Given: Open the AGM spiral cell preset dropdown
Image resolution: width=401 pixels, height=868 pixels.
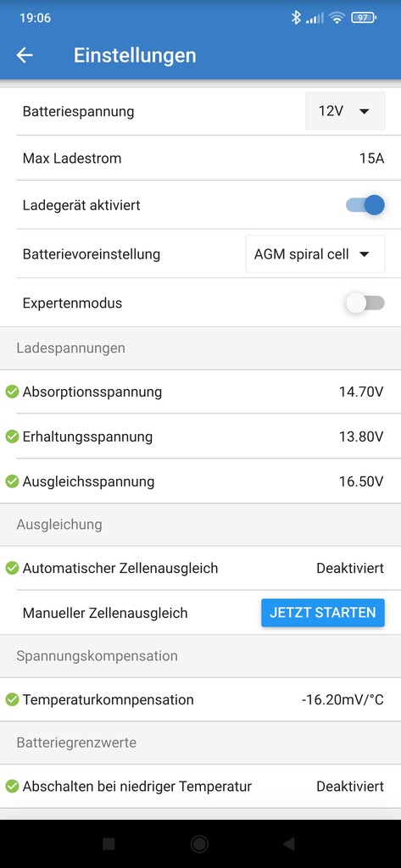Looking at the screenshot, I should pos(315,254).
